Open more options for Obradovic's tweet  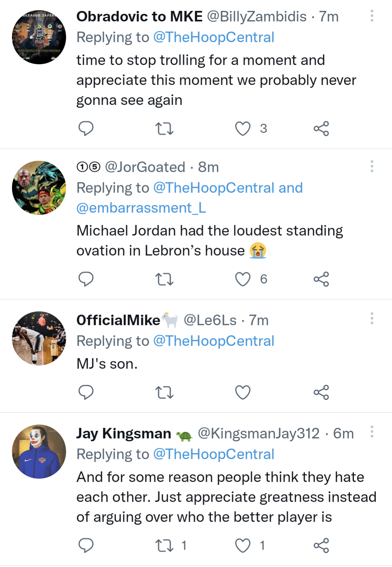(x=372, y=16)
